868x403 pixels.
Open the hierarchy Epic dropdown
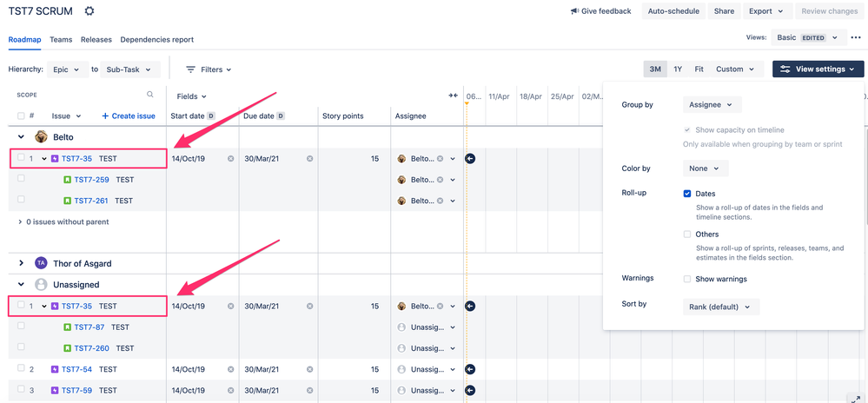68,69
